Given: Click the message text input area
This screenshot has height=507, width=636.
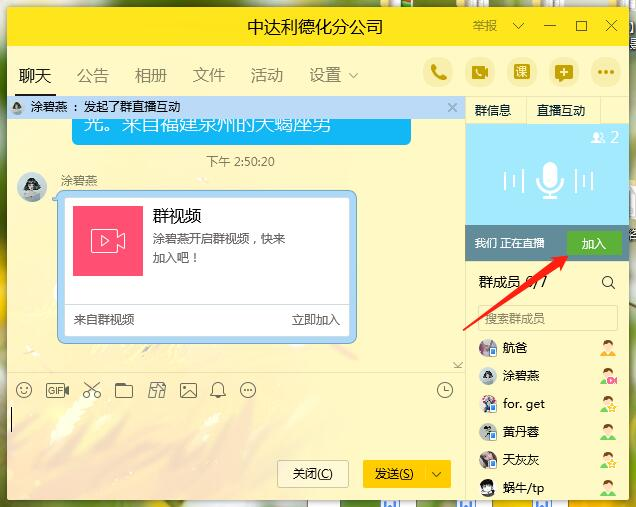Looking at the screenshot, I should (x=235, y=428).
